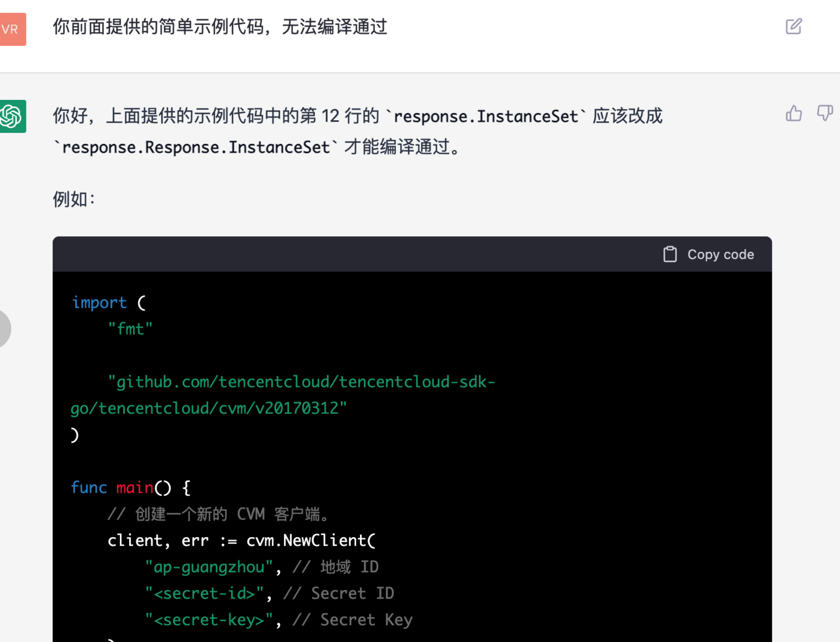Click the "fmt" import string

point(130,329)
